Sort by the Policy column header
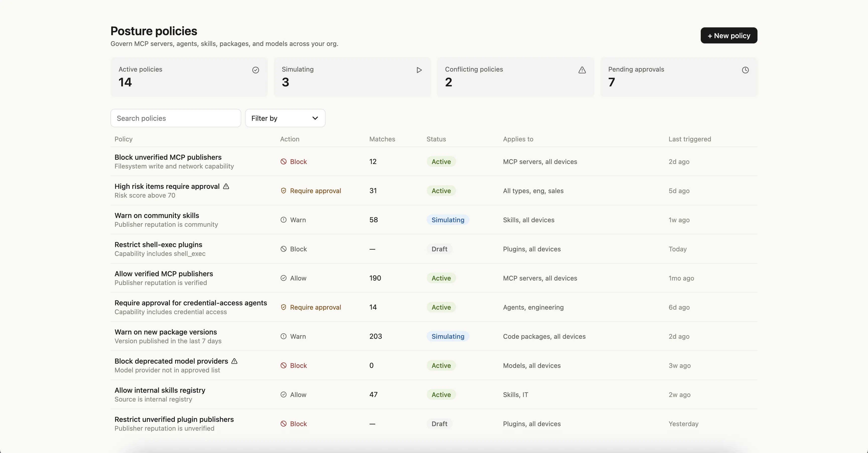The height and width of the screenshot is (453, 868). [x=123, y=139]
